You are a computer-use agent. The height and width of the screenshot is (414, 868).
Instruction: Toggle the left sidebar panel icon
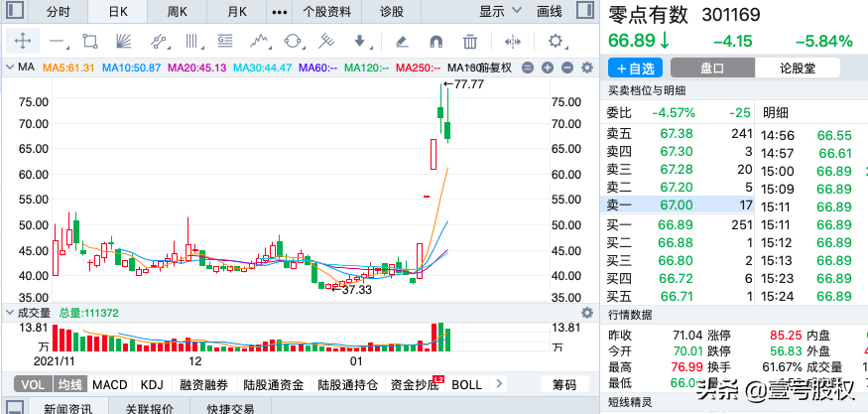click(x=15, y=11)
